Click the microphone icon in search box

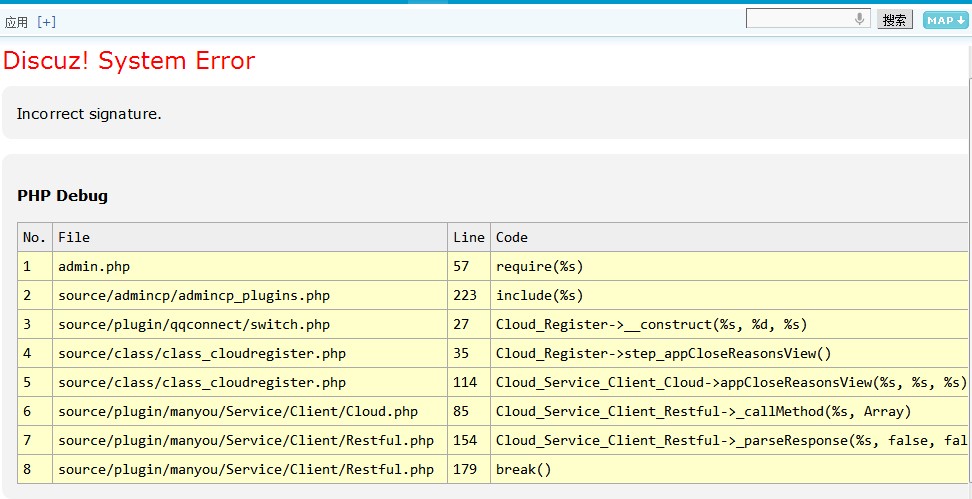859,19
